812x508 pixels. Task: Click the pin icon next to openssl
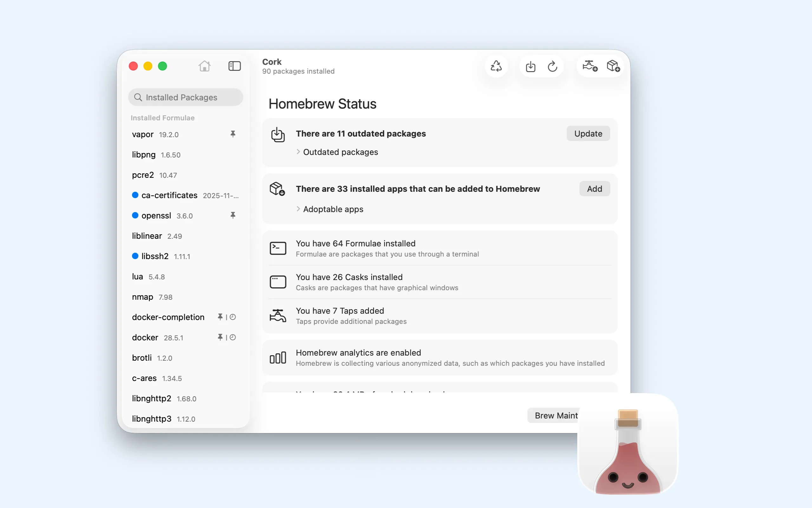click(x=233, y=215)
